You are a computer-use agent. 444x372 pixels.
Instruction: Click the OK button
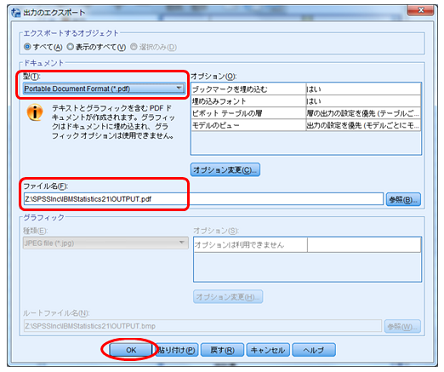click(x=131, y=350)
